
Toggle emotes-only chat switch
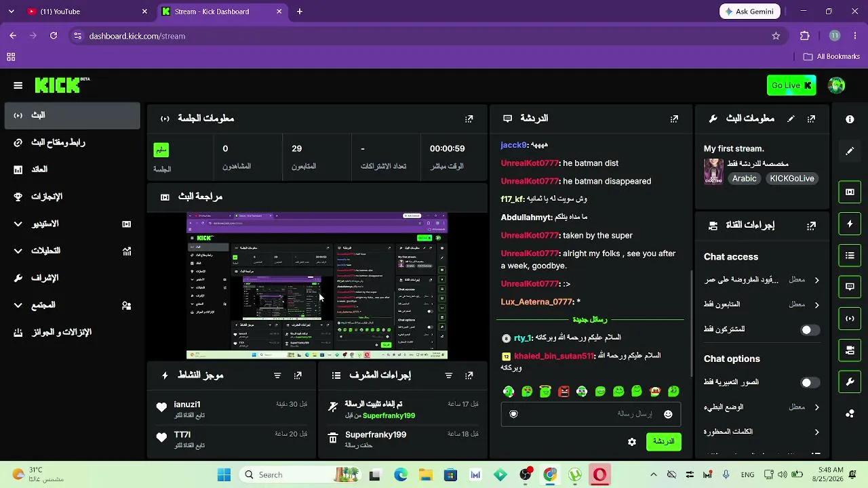coord(810,382)
